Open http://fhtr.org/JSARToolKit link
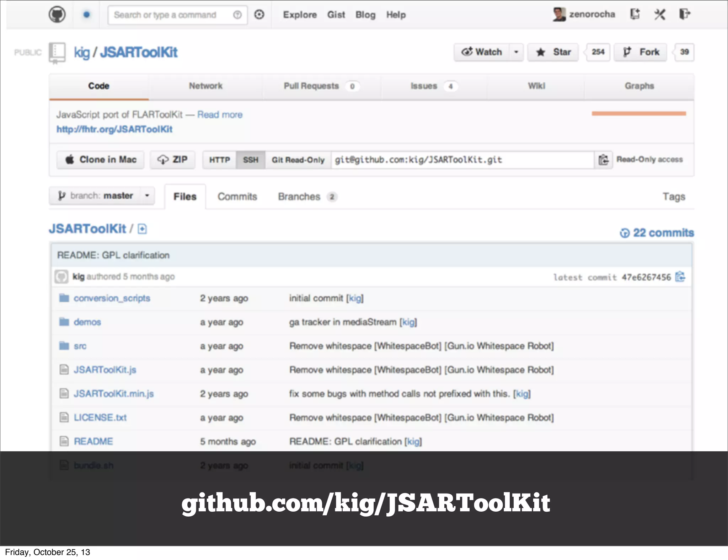The height and width of the screenshot is (560, 728). pyautogui.click(x=114, y=129)
